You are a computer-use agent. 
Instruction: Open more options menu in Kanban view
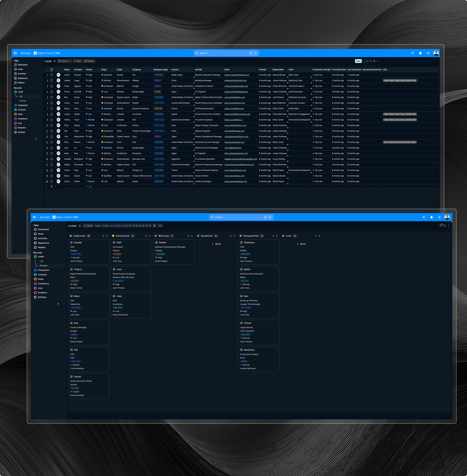point(448,226)
